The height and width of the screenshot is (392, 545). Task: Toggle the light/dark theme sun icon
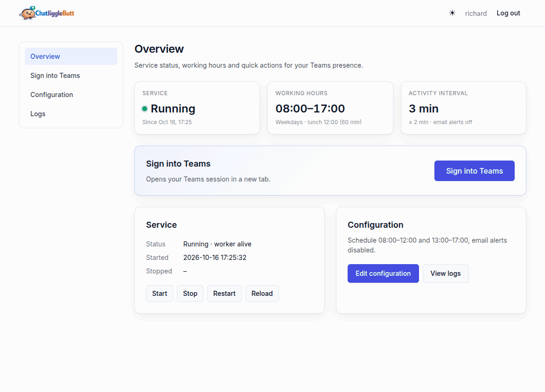(x=452, y=13)
